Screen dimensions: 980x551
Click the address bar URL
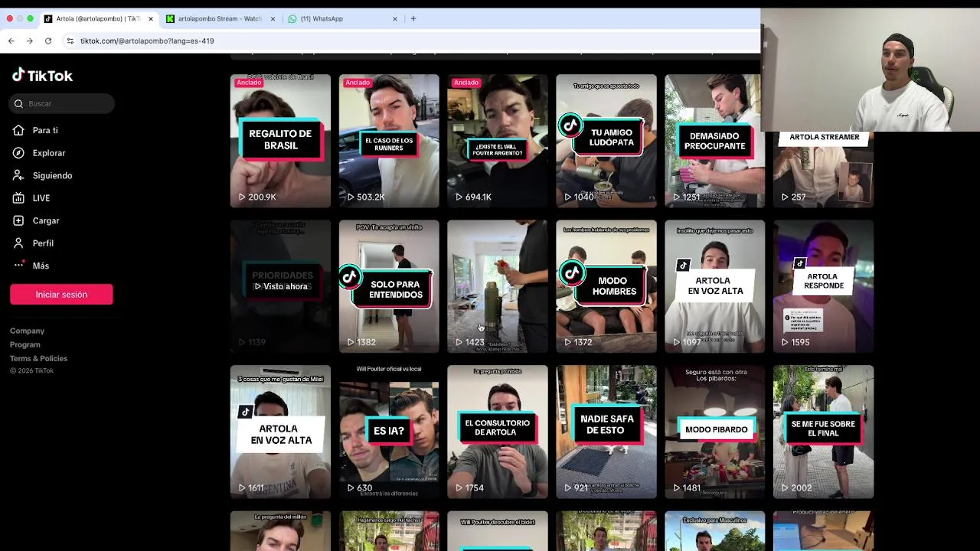(147, 41)
